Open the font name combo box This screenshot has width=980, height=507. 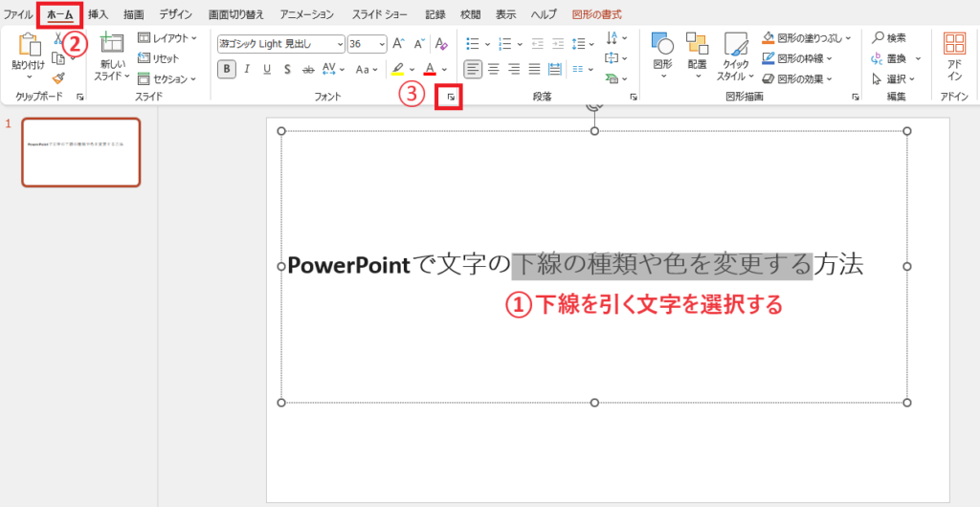click(281, 44)
